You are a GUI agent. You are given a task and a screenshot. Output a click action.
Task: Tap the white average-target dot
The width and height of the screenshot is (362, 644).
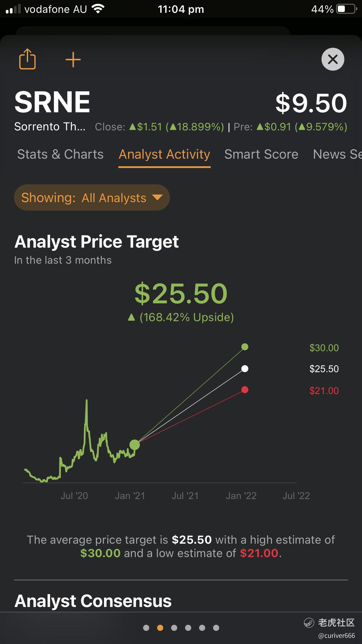point(245,369)
